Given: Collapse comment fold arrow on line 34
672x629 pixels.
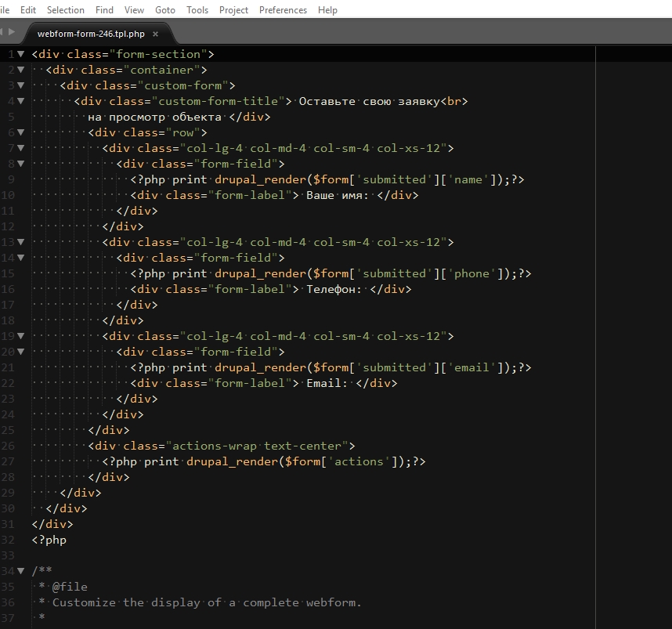Looking at the screenshot, I should pyautogui.click(x=20, y=571).
